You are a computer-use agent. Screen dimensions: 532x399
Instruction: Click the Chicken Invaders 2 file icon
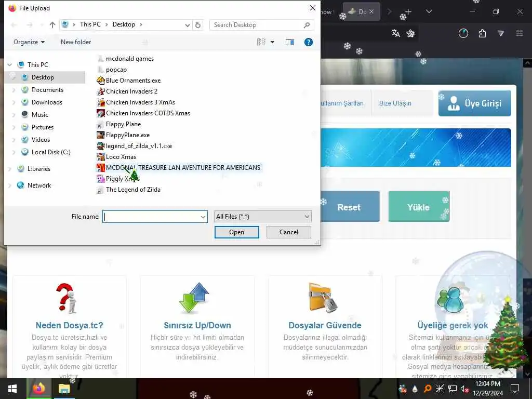click(x=100, y=91)
